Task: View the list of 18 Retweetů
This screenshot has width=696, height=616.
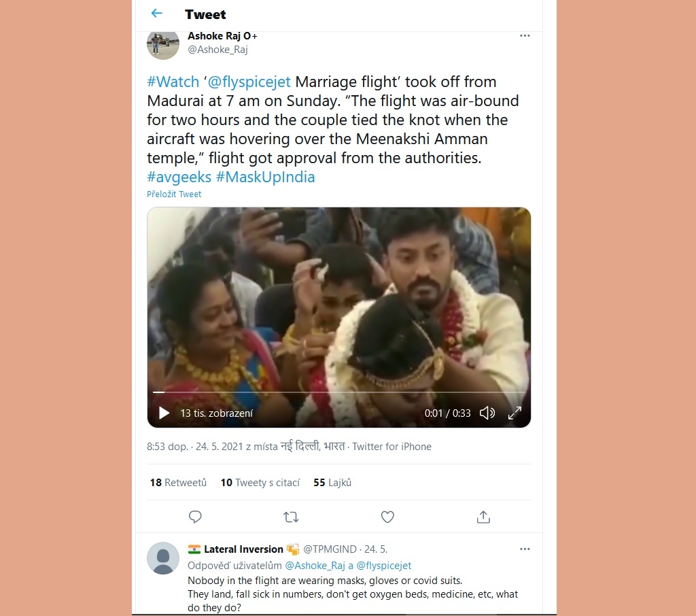Action: (x=178, y=482)
